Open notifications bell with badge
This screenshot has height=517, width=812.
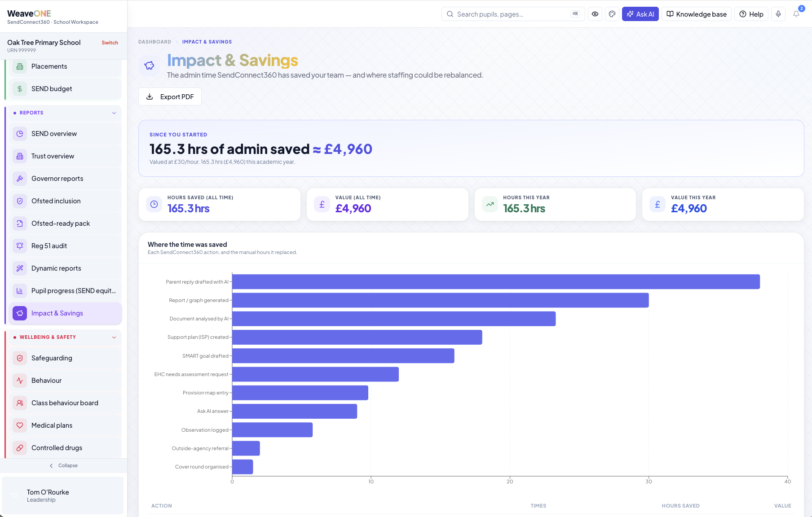[x=796, y=14]
